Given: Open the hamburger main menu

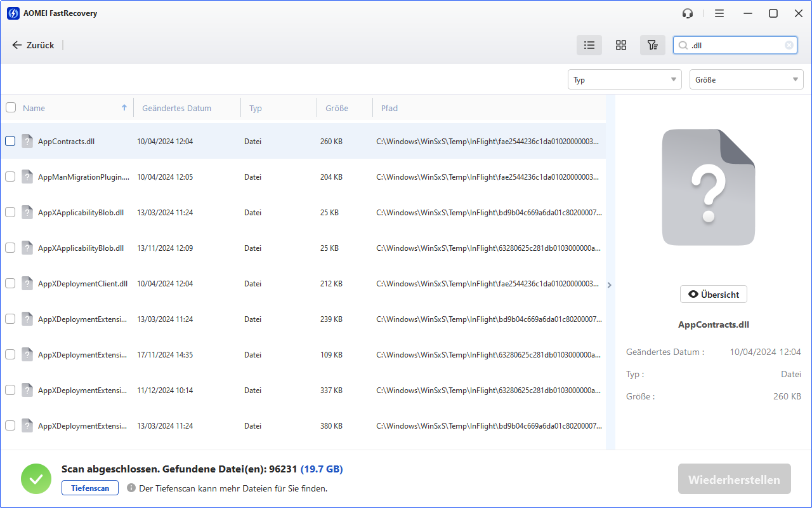Looking at the screenshot, I should pos(719,13).
